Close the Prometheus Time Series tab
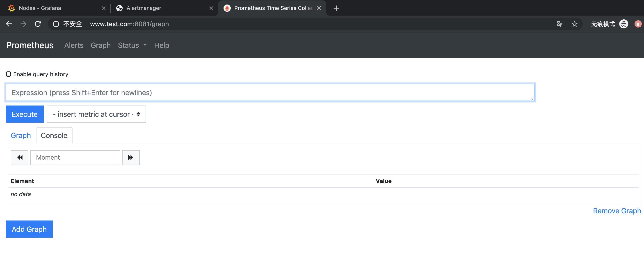The width and height of the screenshot is (644, 271). (x=319, y=8)
